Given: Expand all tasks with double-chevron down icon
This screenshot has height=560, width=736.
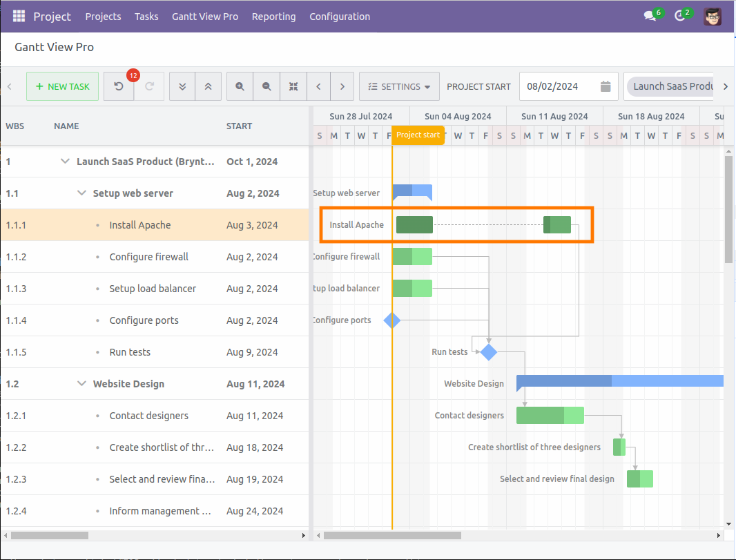Looking at the screenshot, I should click(x=182, y=86).
